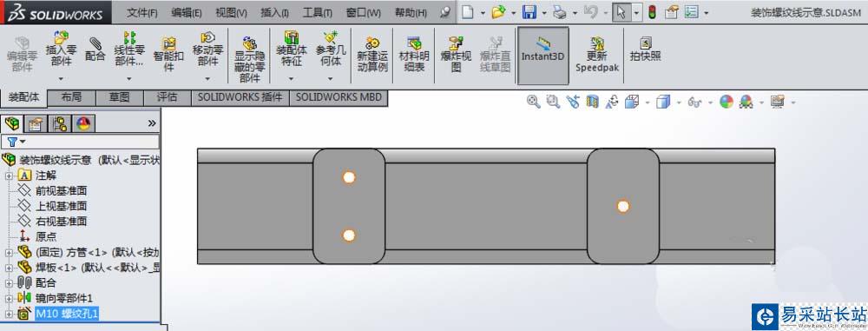Open the 视图(V) menu
This screenshot has height=331, width=868.
click(231, 12)
